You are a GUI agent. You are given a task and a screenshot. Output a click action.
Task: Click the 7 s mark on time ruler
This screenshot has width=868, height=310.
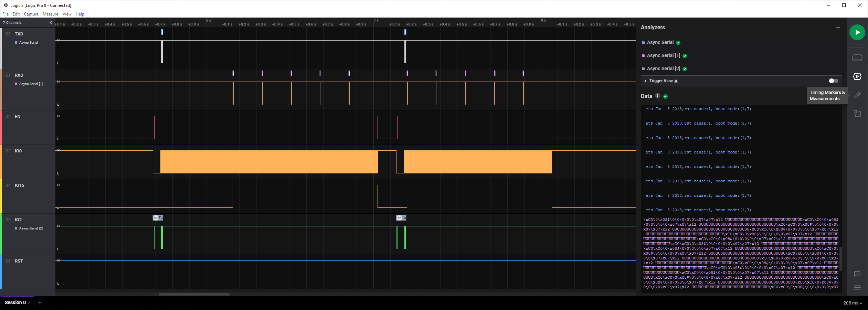tap(376, 20)
